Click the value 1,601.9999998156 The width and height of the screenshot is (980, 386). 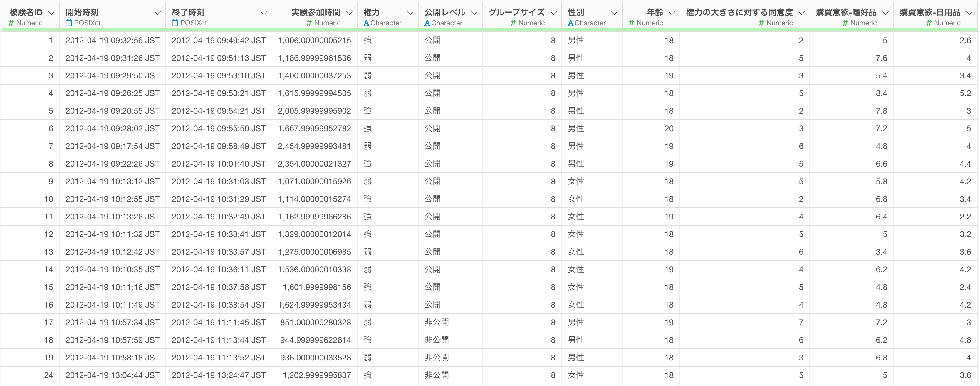coord(316,287)
